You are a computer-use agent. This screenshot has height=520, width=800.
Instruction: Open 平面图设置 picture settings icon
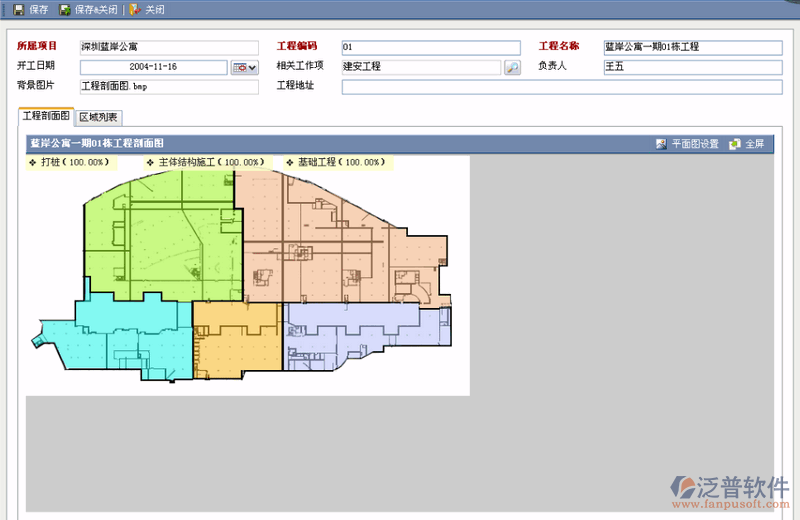point(661,144)
